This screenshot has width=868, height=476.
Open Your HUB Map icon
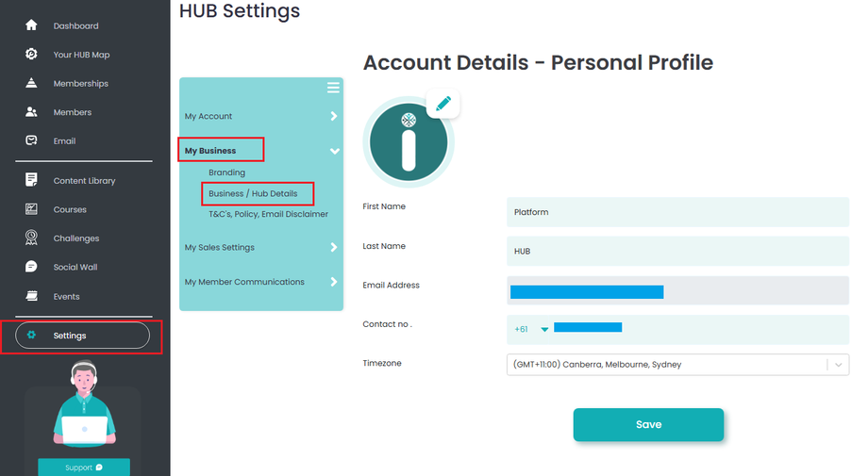(31, 55)
